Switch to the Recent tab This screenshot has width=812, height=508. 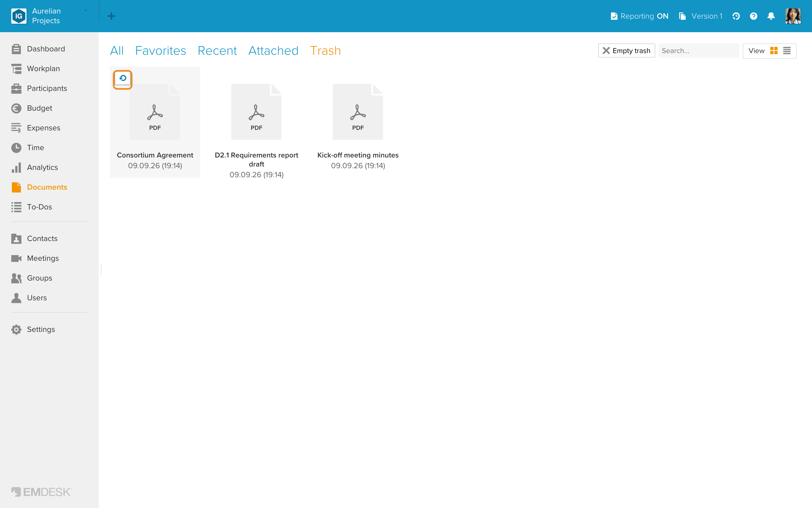217,51
